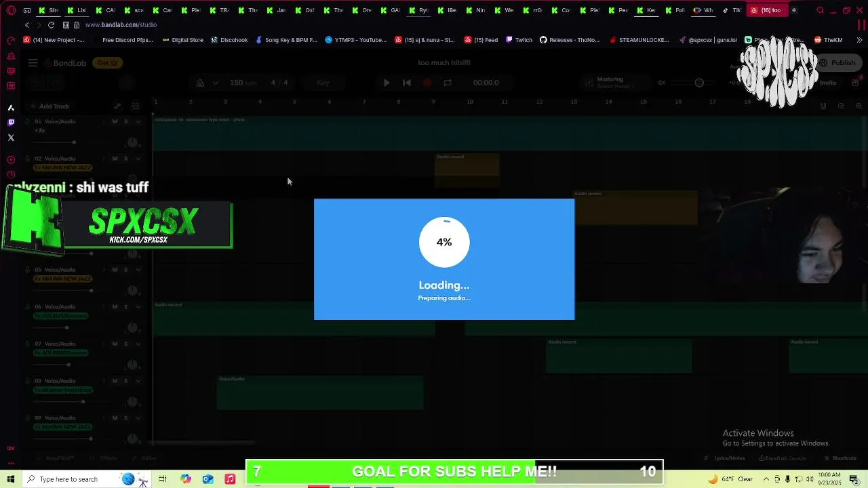The width and height of the screenshot is (868, 488).
Task: Click the Mastering preset icon
Action: click(589, 83)
